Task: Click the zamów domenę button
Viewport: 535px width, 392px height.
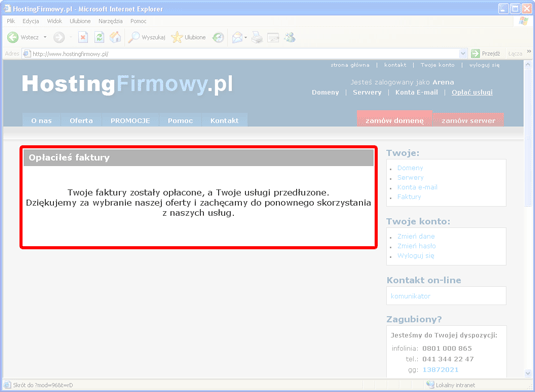Action: point(394,119)
